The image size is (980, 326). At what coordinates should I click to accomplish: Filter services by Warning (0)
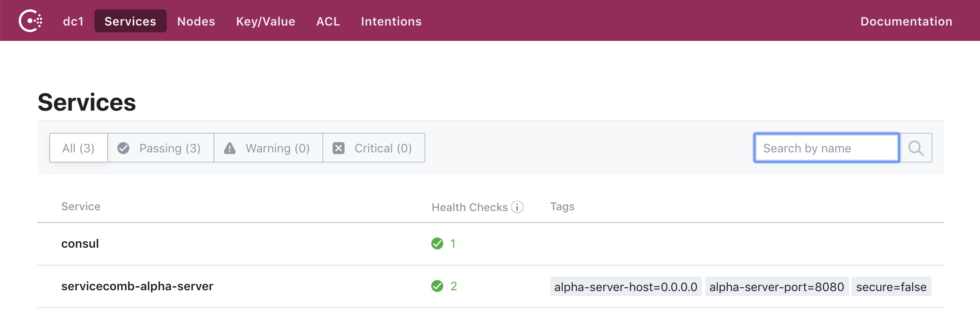pos(268,148)
